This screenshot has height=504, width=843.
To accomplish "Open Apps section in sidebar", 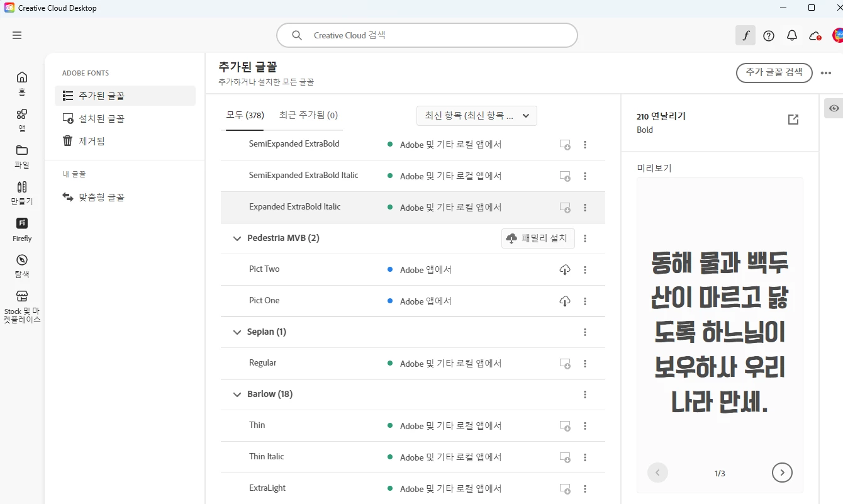I will (x=22, y=120).
